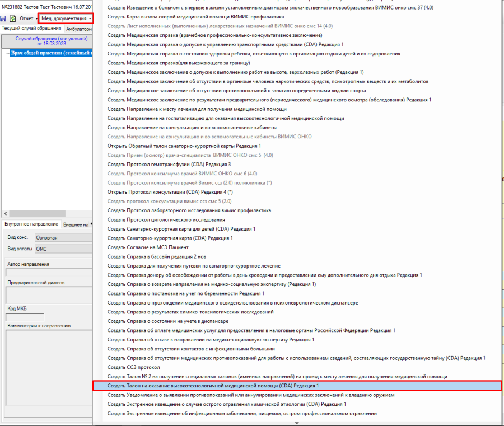Viewport: 504px width, 426px height.
Task: Select Создать заключение об отсутствии противопоказаний к спорту
Action: (236, 91)
